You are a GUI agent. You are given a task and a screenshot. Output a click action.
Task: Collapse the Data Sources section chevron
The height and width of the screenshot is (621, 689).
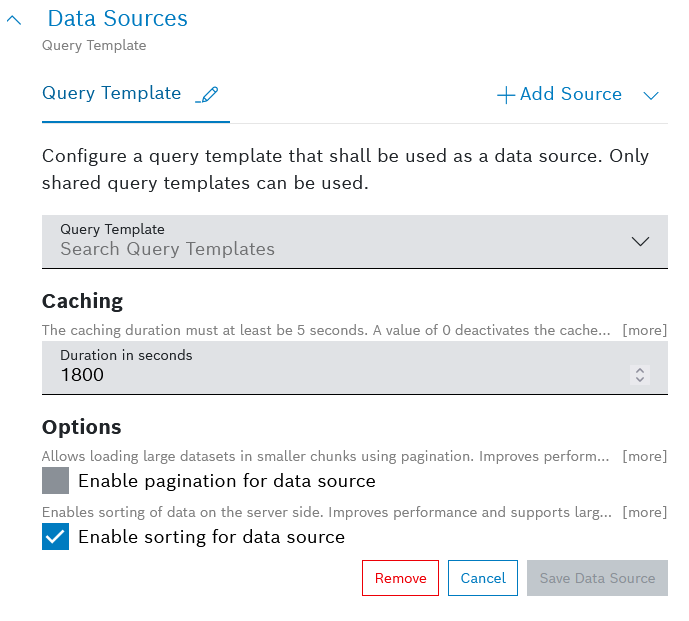pos(14,20)
